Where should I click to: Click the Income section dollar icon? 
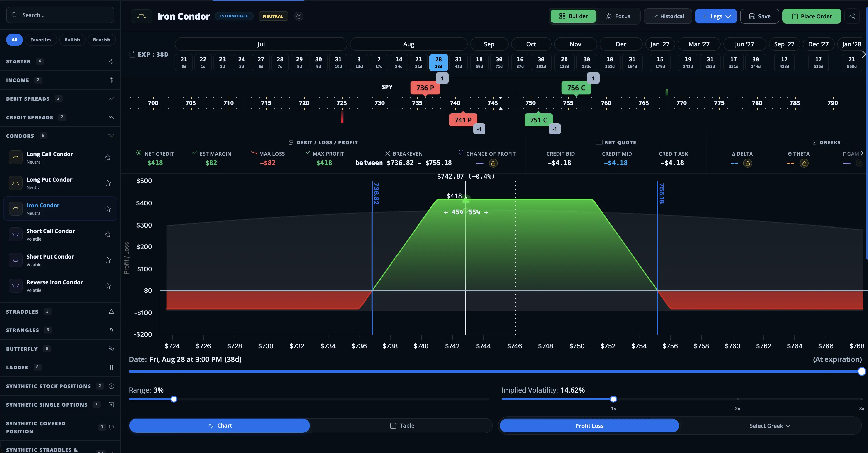[x=111, y=80]
